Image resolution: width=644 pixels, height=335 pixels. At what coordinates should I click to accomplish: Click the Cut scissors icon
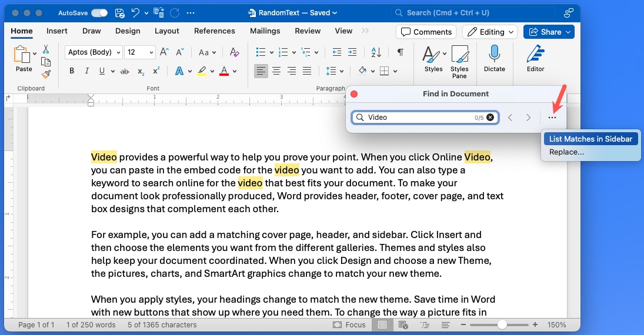coord(46,49)
